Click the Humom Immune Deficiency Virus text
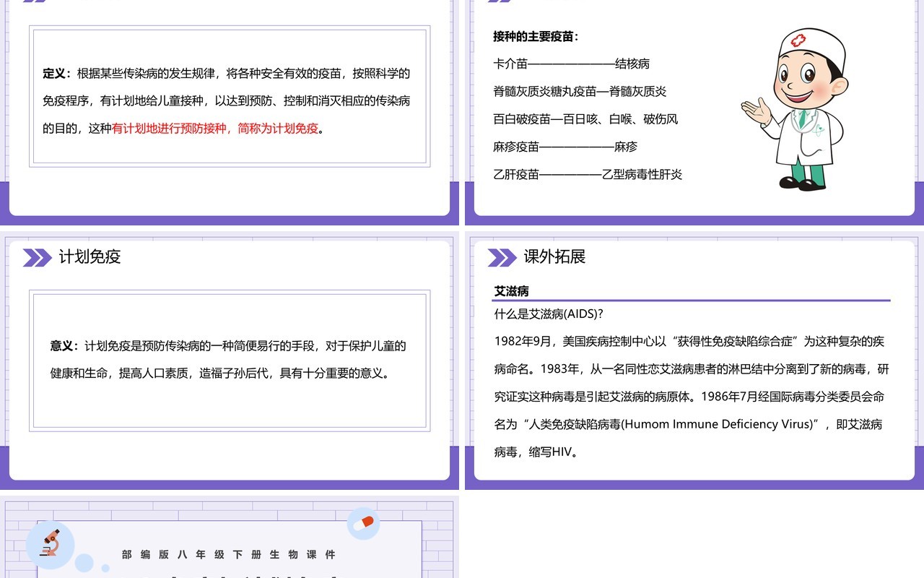The width and height of the screenshot is (924, 578). click(x=717, y=424)
